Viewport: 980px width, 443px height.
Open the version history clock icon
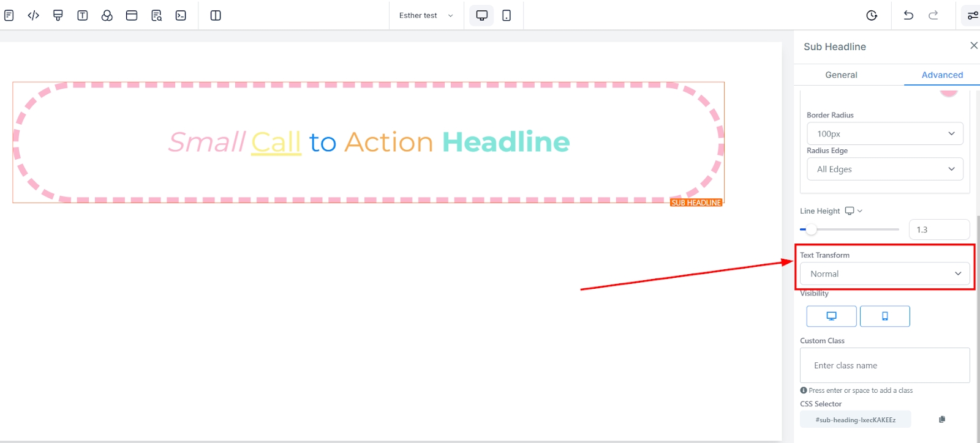872,15
